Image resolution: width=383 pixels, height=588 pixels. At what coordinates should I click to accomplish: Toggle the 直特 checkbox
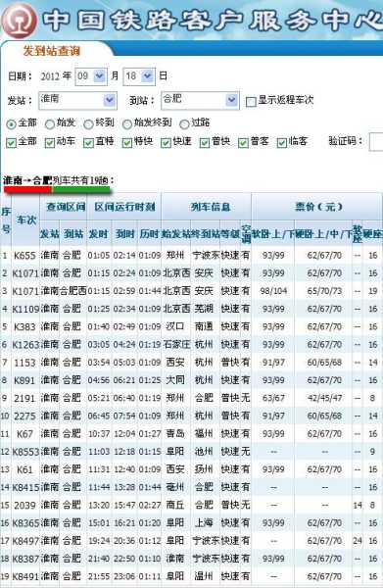pos(88,142)
